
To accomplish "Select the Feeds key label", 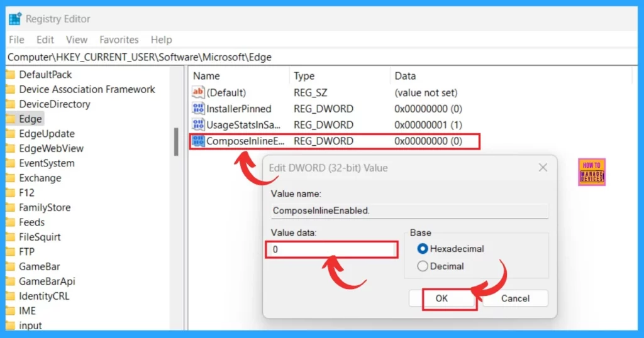I will [31, 222].
